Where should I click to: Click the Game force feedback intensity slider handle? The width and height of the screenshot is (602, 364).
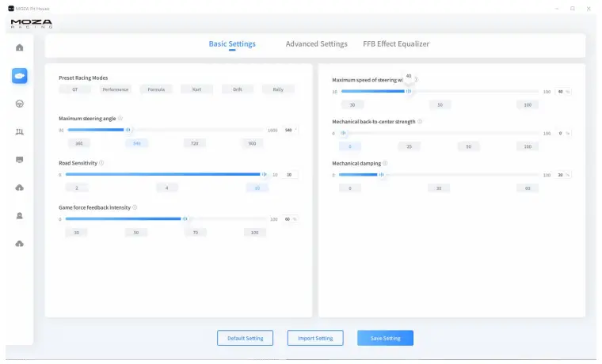coord(185,218)
